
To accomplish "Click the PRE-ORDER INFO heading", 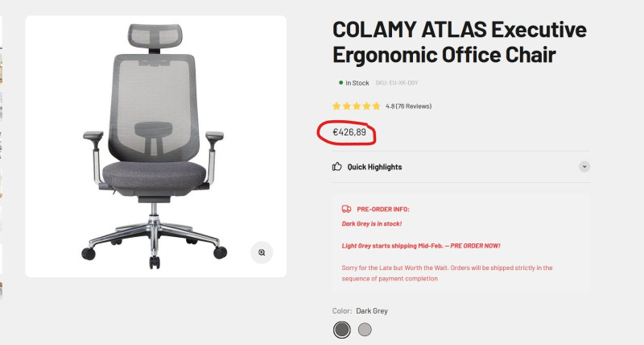I will click(x=383, y=209).
